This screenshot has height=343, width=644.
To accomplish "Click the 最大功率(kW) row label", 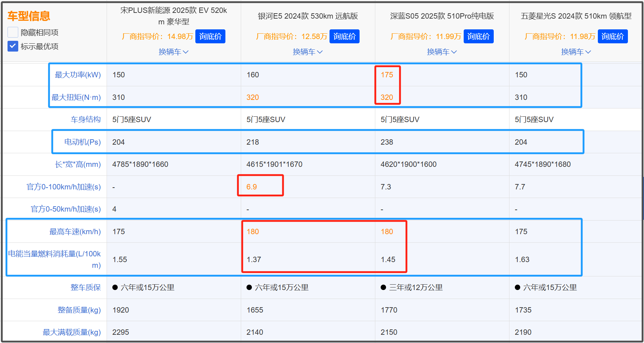I will 78,75.
